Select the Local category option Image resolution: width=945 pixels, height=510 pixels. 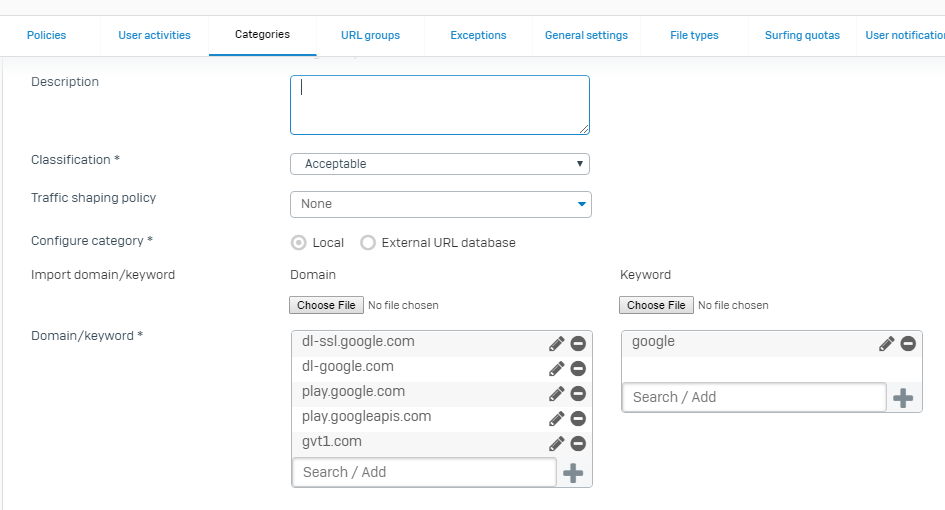299,243
